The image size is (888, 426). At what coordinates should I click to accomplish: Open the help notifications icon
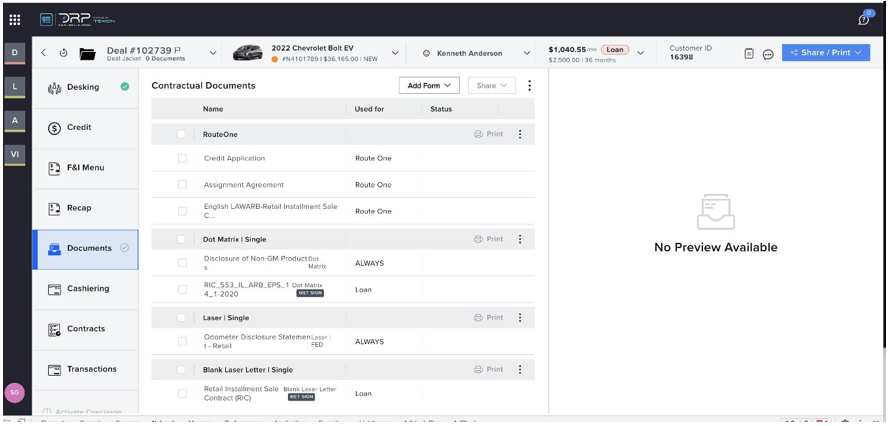[864, 20]
